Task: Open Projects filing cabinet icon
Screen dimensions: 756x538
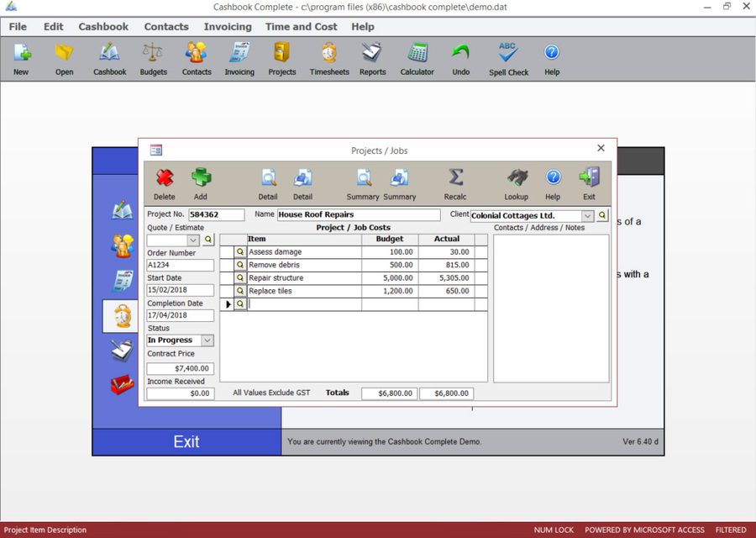Action: (x=281, y=53)
